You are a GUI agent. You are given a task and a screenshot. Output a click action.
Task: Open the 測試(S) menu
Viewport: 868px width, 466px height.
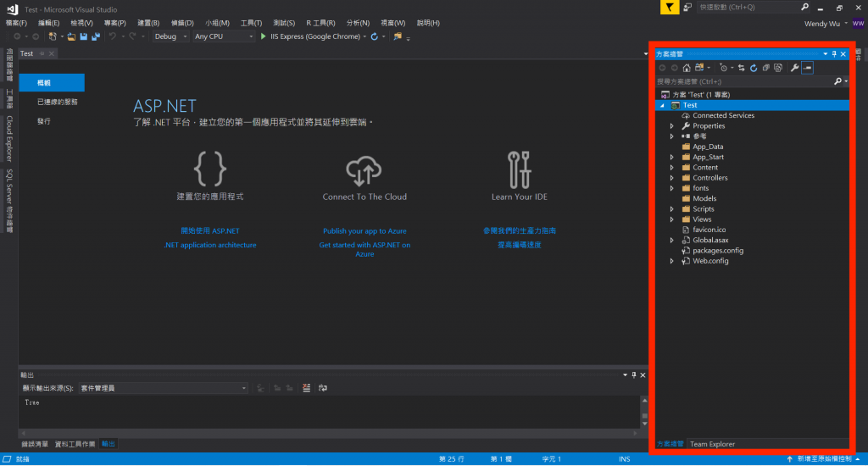[x=284, y=23]
